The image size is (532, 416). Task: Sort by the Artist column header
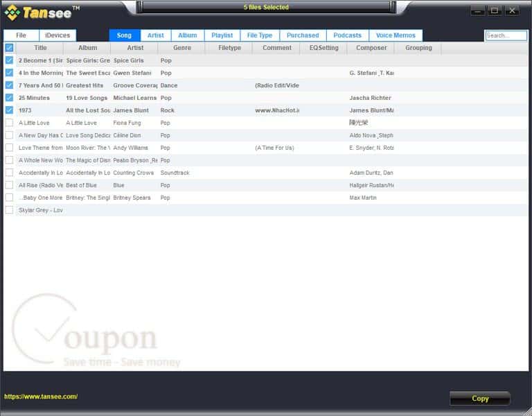tap(134, 48)
